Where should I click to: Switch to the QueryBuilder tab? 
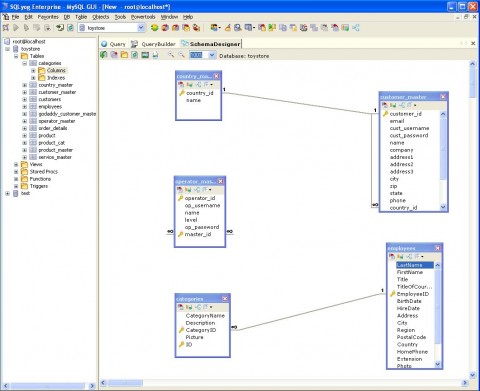pyautogui.click(x=153, y=44)
